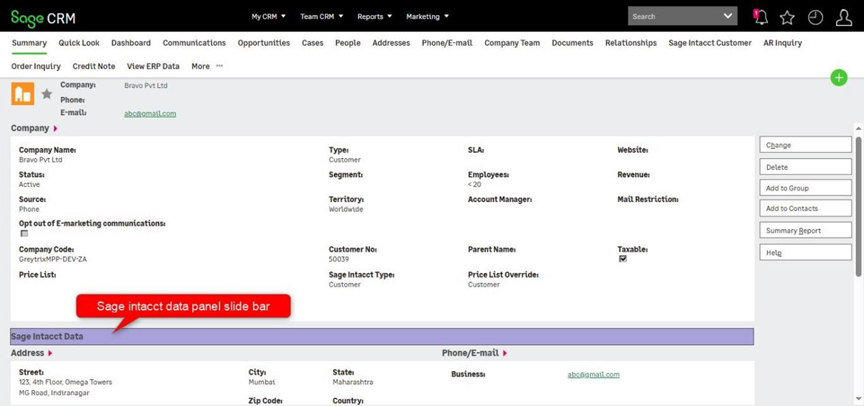Open the My CRM dropdown menu
The width and height of the screenshot is (864, 406).
click(x=268, y=17)
